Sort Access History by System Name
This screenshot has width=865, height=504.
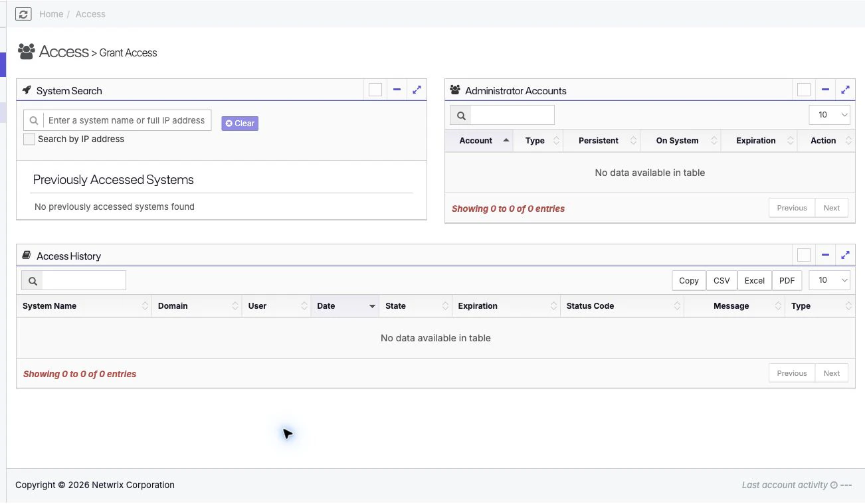click(x=84, y=306)
